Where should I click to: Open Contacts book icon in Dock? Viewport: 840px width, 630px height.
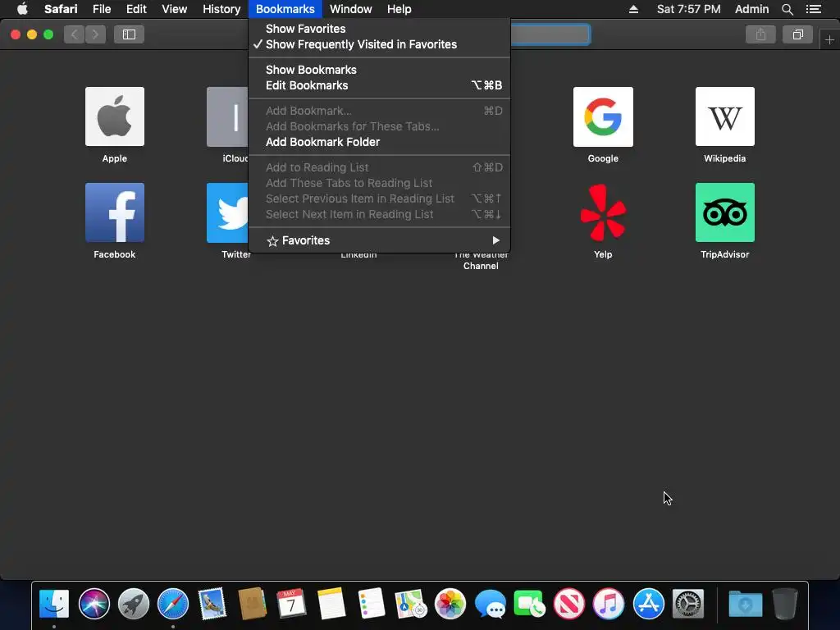[x=253, y=604]
